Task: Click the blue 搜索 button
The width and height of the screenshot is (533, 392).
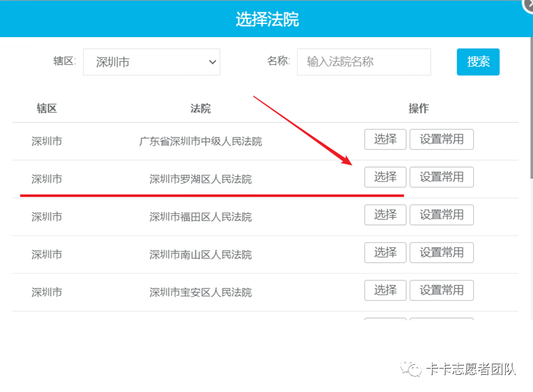Action: [478, 62]
